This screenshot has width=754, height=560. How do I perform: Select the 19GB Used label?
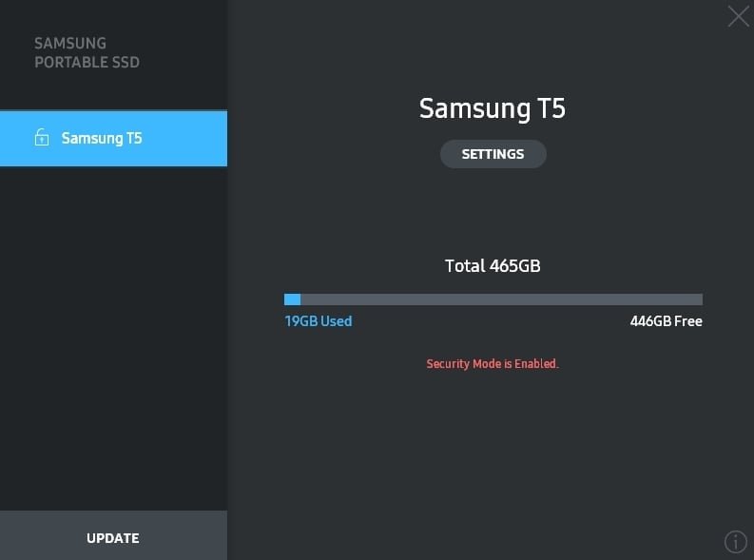point(319,321)
